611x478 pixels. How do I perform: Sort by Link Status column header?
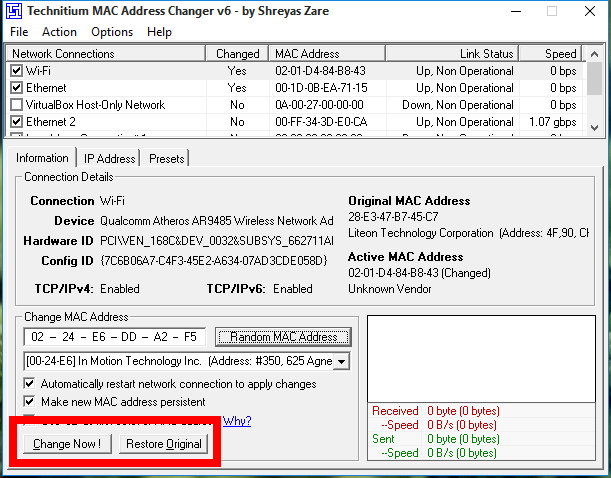tap(452, 53)
